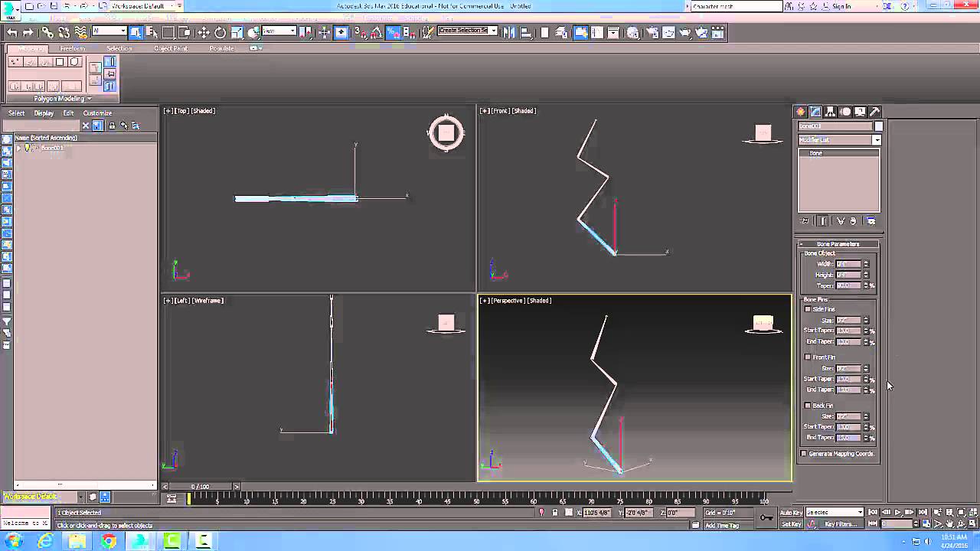The height and width of the screenshot is (551, 980).
Task: Click the Sign In link
Action: pyautogui.click(x=841, y=6)
